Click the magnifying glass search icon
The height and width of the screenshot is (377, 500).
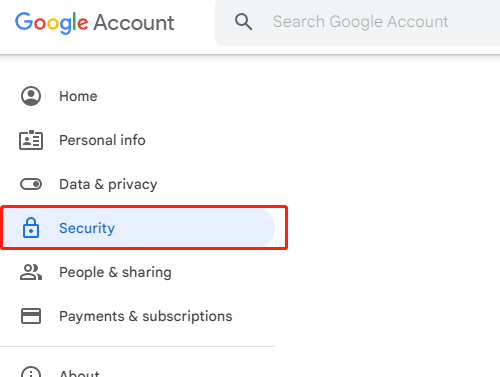coord(243,22)
